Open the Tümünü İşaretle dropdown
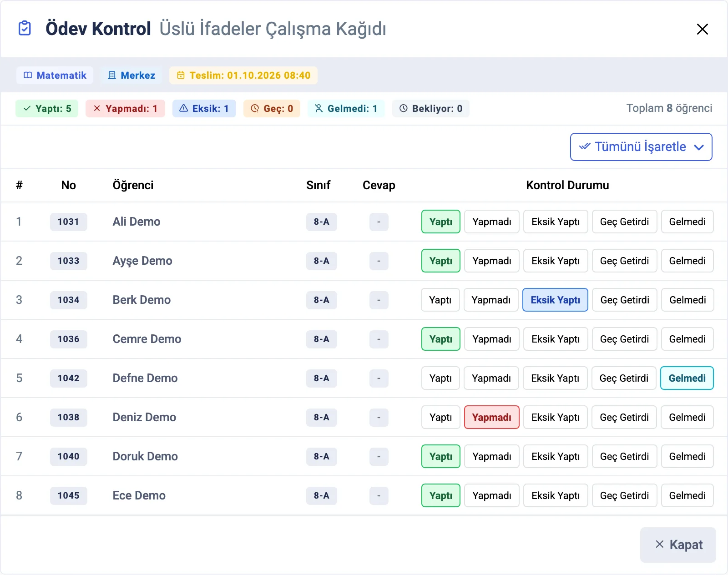728x575 pixels. point(641,147)
